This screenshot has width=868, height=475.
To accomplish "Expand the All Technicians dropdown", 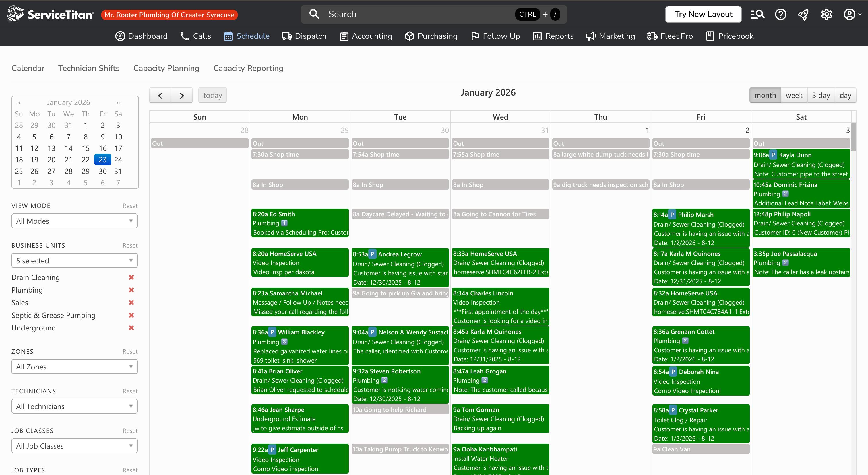I will point(74,406).
